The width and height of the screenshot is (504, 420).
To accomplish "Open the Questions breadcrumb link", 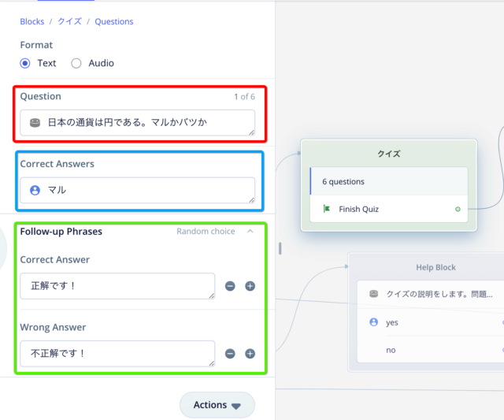I will [x=113, y=21].
